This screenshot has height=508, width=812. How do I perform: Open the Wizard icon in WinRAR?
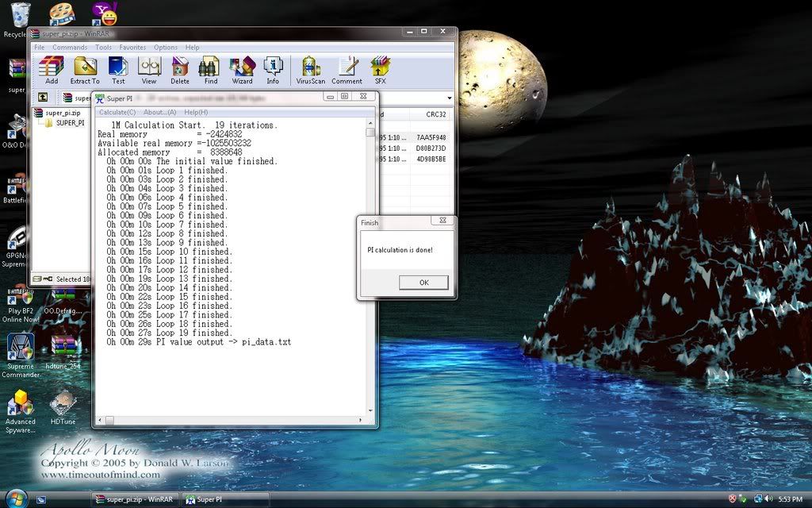243,70
